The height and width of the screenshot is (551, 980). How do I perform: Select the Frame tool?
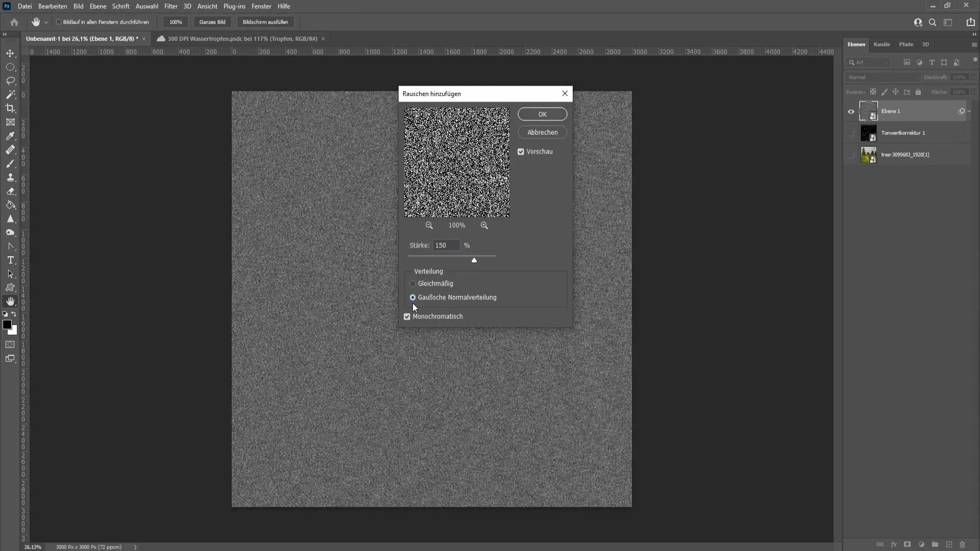coord(10,122)
